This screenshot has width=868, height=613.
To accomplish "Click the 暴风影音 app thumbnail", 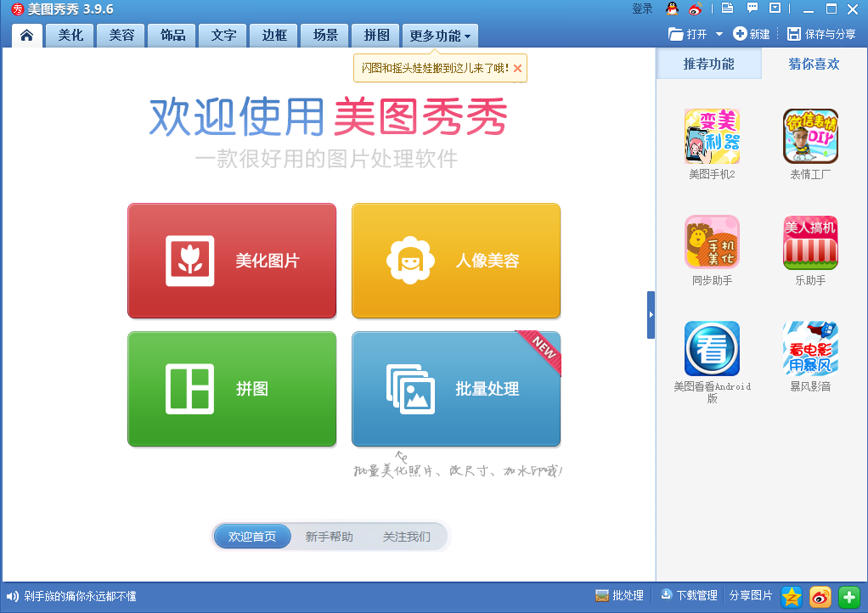I will coord(809,349).
